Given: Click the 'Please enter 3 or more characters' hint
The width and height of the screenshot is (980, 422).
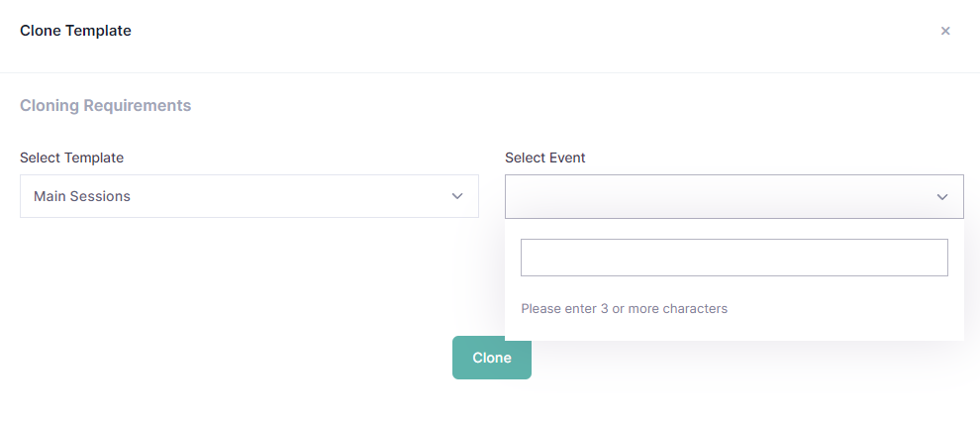Looking at the screenshot, I should tap(624, 309).
